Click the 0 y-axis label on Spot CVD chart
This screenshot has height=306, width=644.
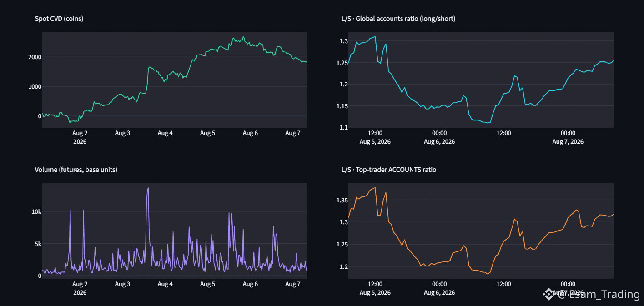point(40,116)
